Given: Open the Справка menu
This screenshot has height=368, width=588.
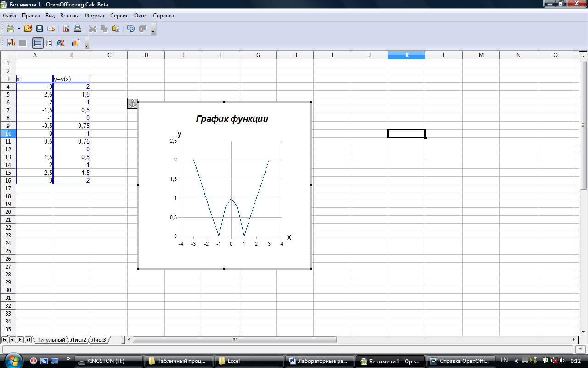Looking at the screenshot, I should (x=164, y=16).
